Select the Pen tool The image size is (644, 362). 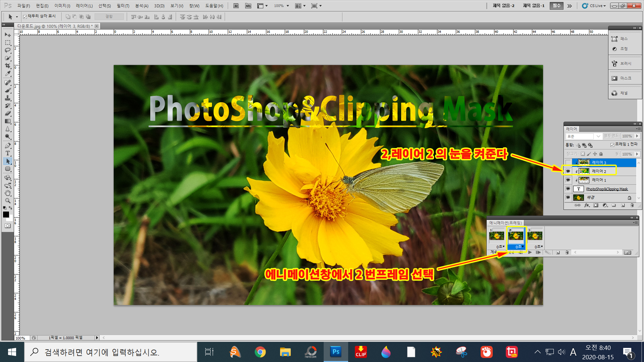coord(8,145)
